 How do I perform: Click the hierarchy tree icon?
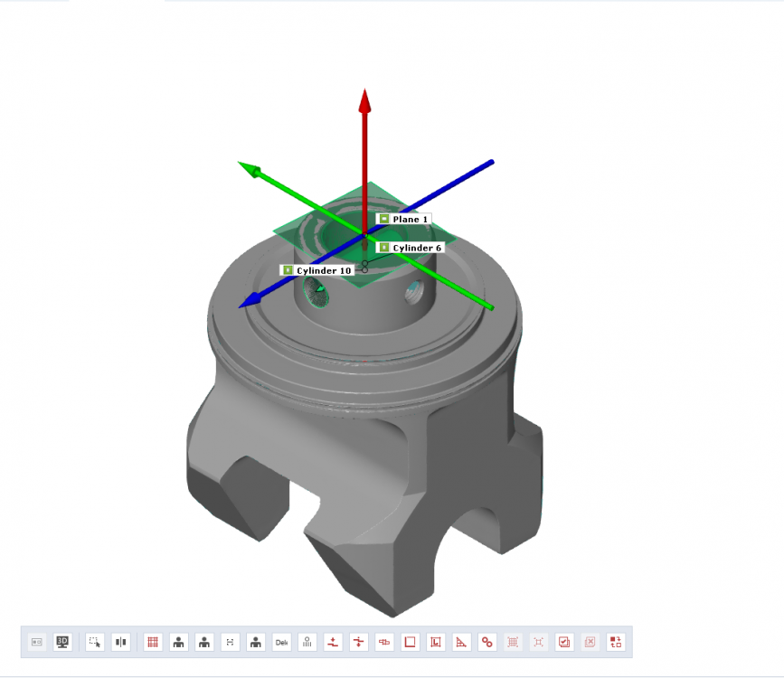[x=307, y=642]
